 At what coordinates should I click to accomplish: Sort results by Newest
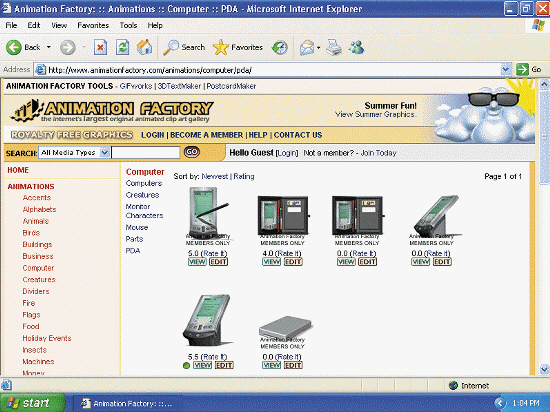[215, 176]
